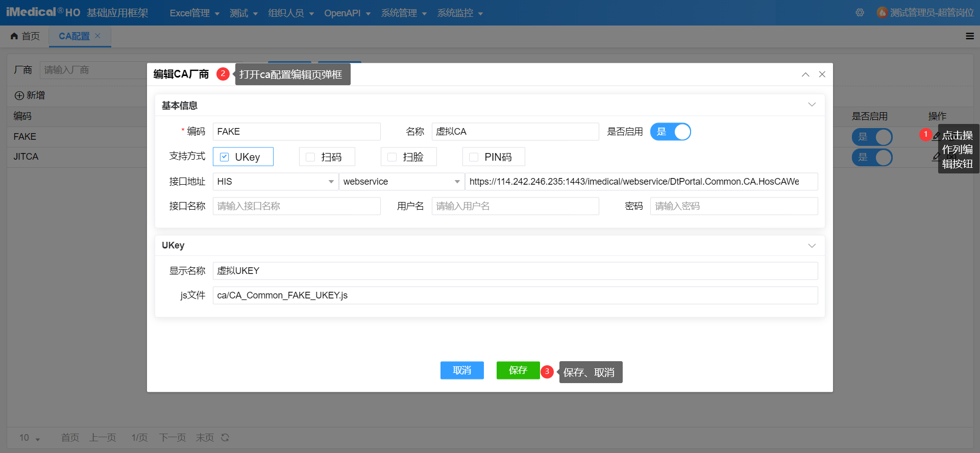The width and height of the screenshot is (980, 453).
Task: Open the 测试 menu
Action: point(243,13)
